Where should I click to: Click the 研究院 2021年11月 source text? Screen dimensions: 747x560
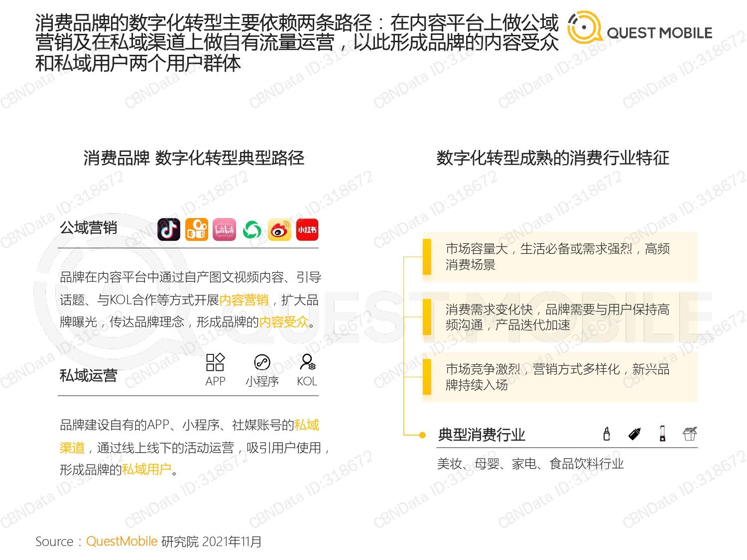click(x=211, y=542)
